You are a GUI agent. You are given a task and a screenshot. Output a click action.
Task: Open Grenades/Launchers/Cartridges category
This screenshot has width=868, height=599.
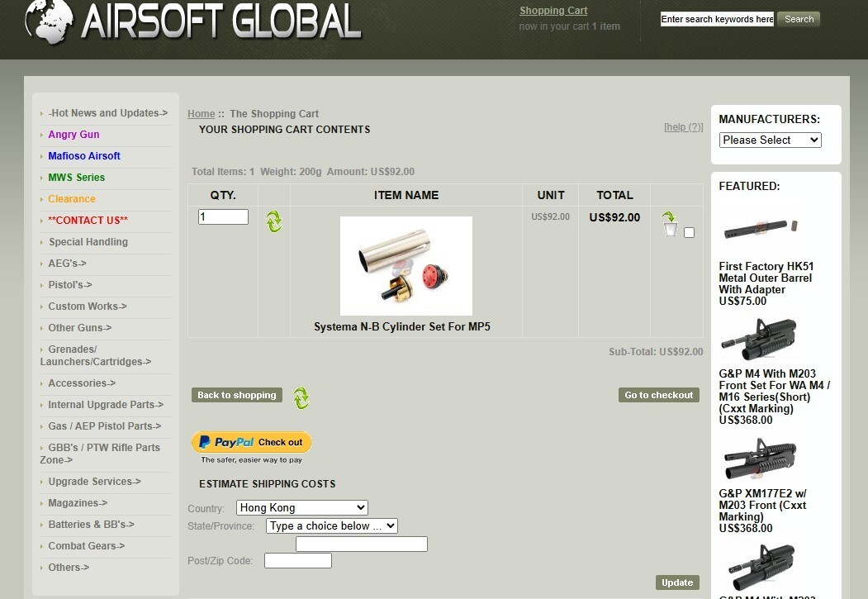click(x=95, y=355)
